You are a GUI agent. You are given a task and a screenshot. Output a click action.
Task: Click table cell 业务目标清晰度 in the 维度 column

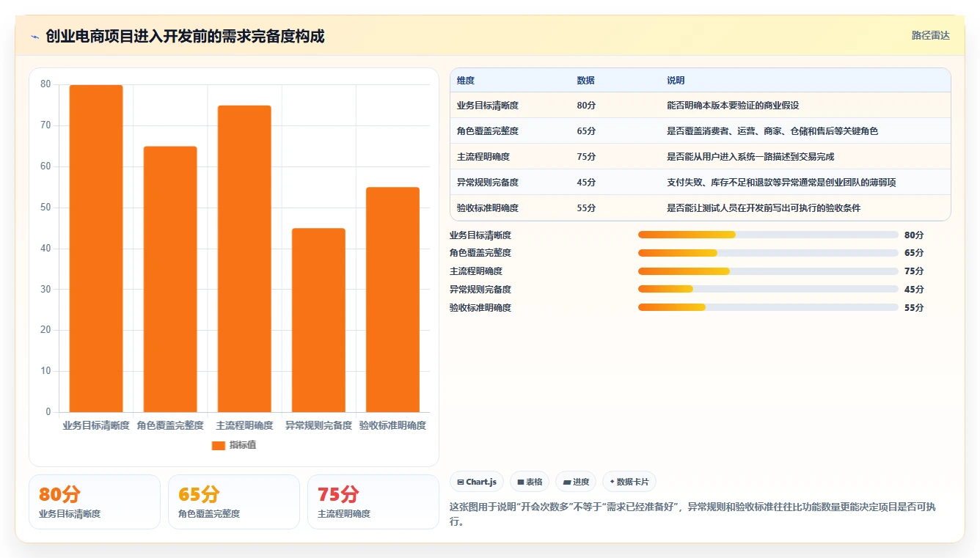tap(488, 106)
